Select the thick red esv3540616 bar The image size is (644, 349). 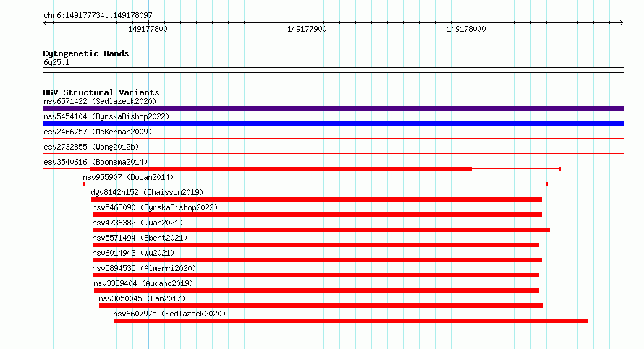[x=281, y=169]
